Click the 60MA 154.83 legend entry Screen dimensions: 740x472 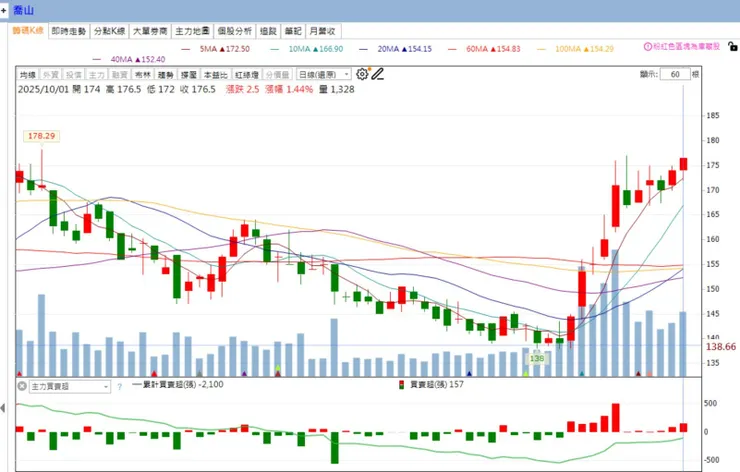tap(484, 49)
